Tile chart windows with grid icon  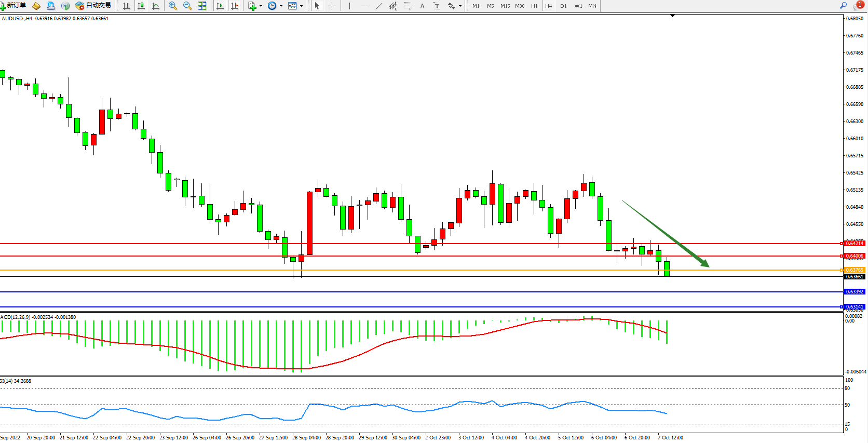pyautogui.click(x=202, y=6)
